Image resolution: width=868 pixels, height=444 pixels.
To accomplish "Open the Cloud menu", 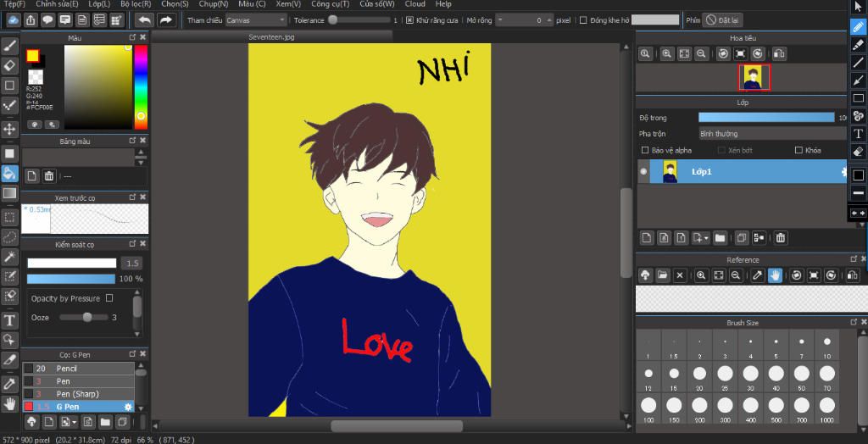I will [x=415, y=4].
